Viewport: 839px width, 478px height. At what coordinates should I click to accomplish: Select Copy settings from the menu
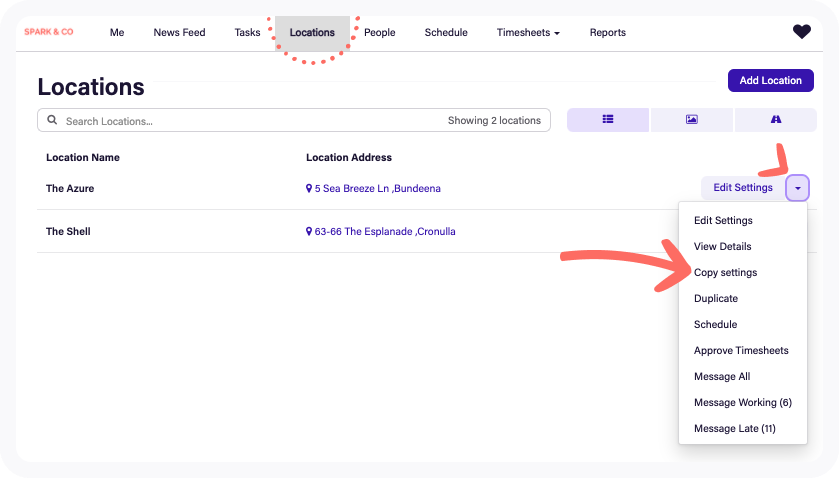pyautogui.click(x=725, y=273)
